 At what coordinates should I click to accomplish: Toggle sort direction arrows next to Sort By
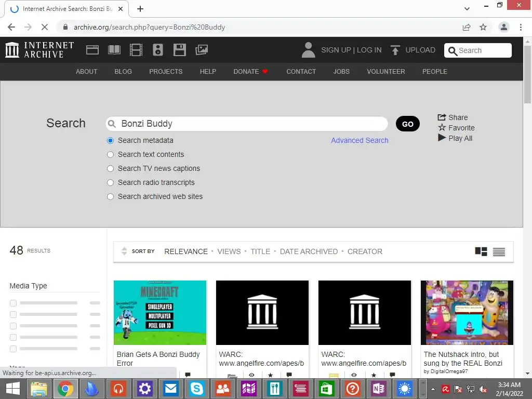124,251
